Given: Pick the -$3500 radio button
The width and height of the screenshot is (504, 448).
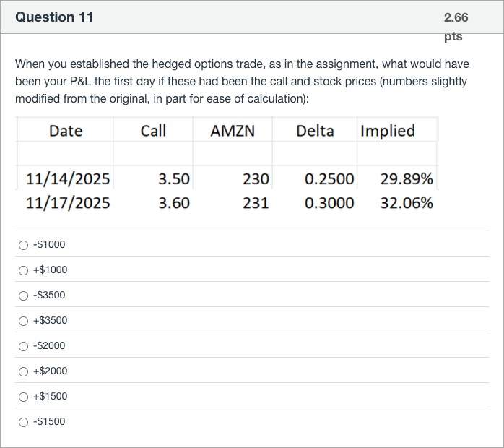Looking at the screenshot, I should pos(24,296).
